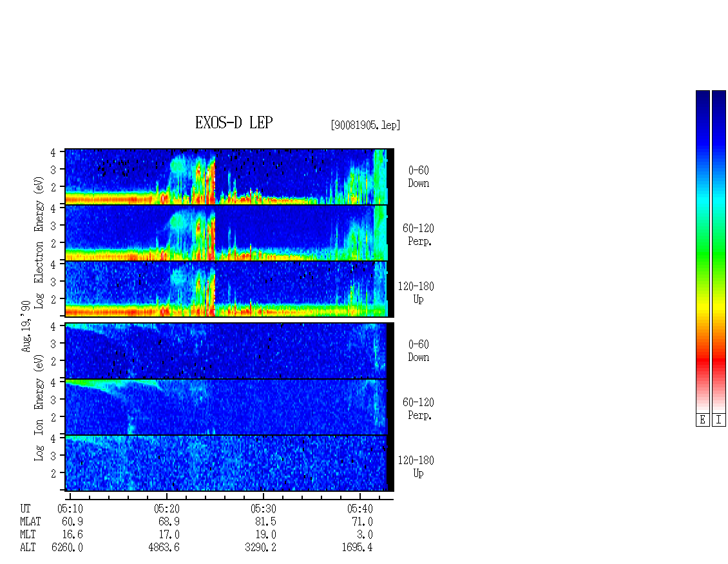This screenshot has width=728, height=564.
Task: Click the 05:20 UT time label
Action: pyautogui.click(x=167, y=509)
